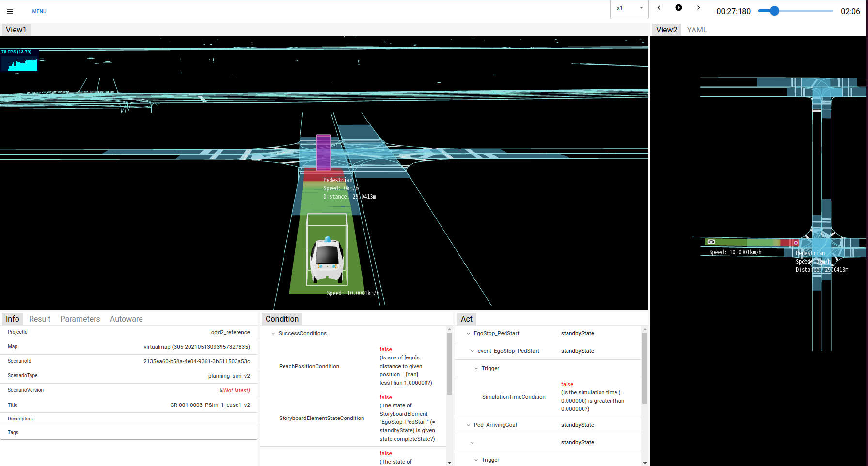Select the View1 tab
This screenshot has width=868, height=466.
(16, 30)
